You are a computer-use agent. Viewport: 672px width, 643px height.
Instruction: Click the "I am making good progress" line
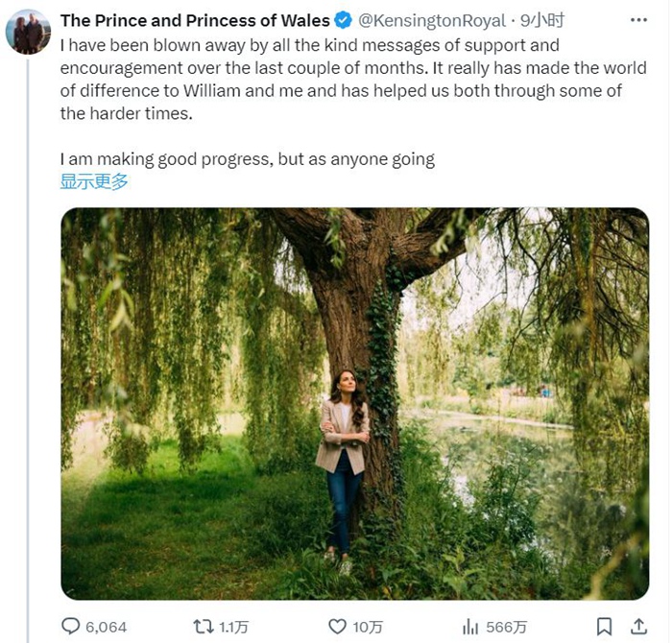(x=247, y=159)
